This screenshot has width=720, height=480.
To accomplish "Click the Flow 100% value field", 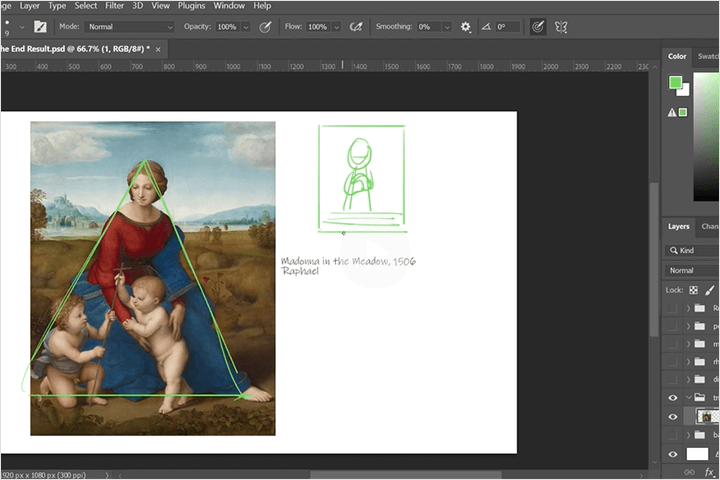I will coord(318,27).
